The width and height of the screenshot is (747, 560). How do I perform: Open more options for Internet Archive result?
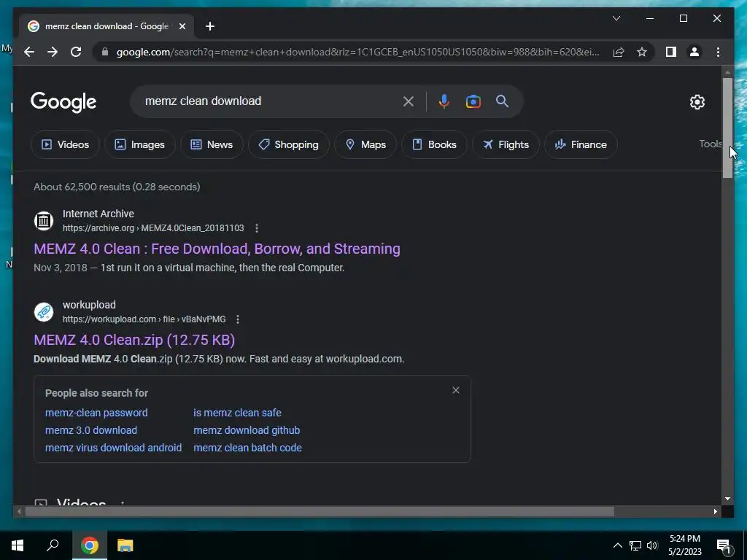coord(257,228)
